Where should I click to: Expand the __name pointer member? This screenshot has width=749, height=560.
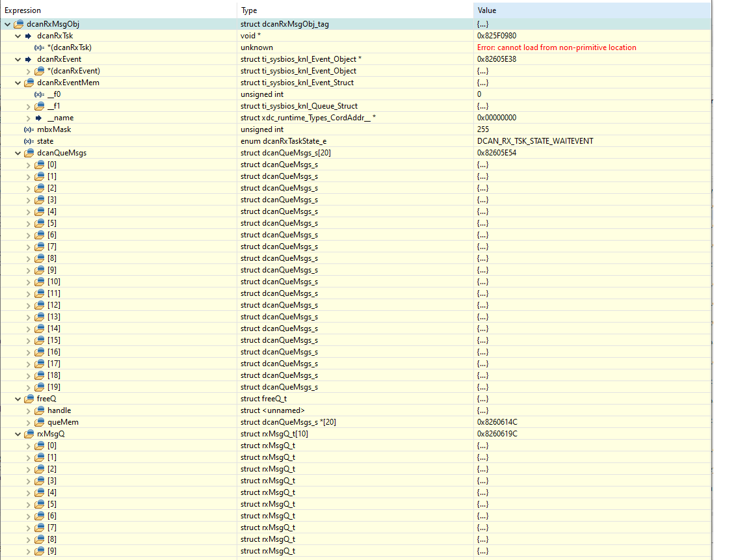pyautogui.click(x=28, y=118)
